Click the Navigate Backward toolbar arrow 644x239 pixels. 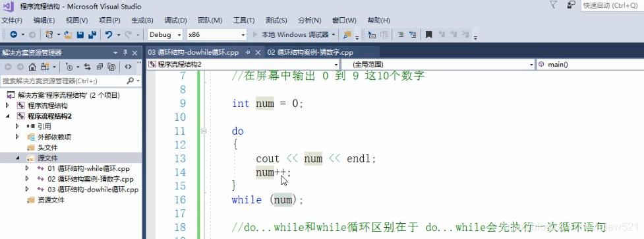[x=14, y=35]
